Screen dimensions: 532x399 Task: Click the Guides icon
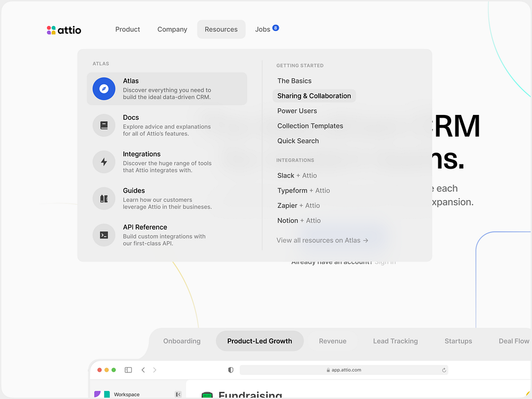coord(104,198)
